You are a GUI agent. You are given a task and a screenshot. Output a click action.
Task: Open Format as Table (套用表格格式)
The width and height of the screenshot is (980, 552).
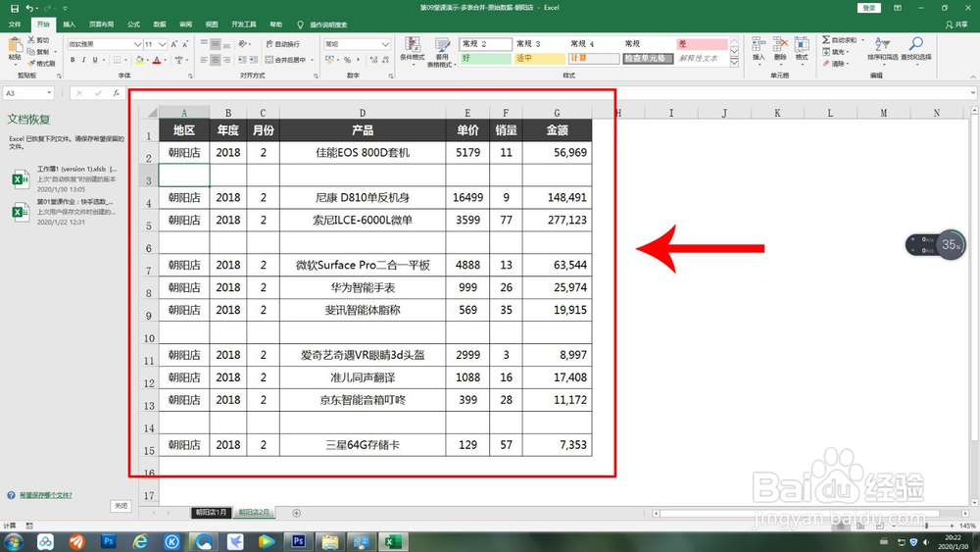click(x=442, y=51)
